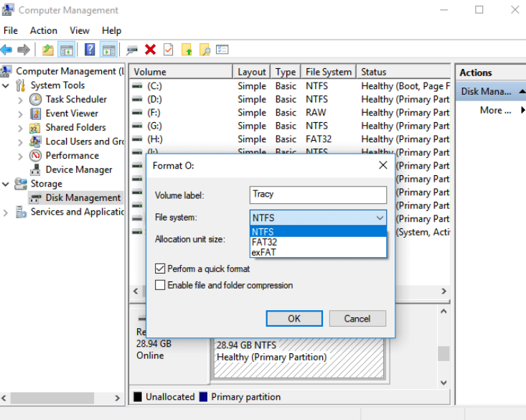Viewport: 526px width, 420px height.
Task: Enable file and folder compression checkbox
Action: 160,285
